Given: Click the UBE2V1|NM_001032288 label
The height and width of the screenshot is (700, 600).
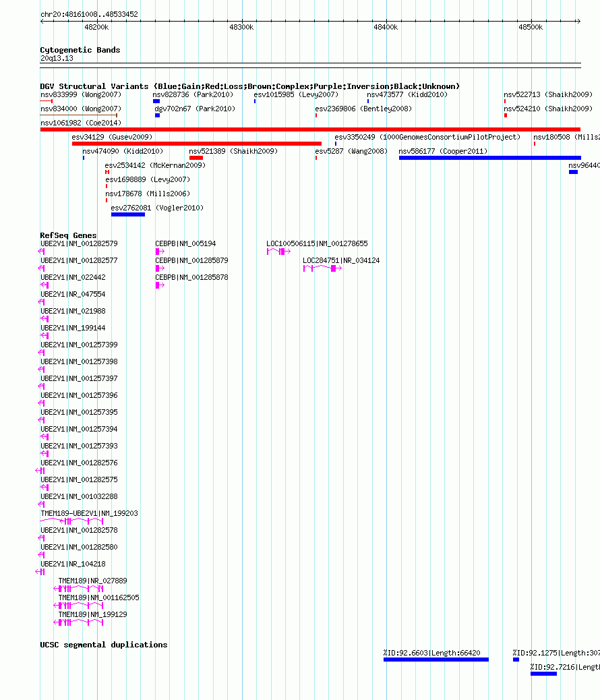Looking at the screenshot, I should [x=79, y=496].
